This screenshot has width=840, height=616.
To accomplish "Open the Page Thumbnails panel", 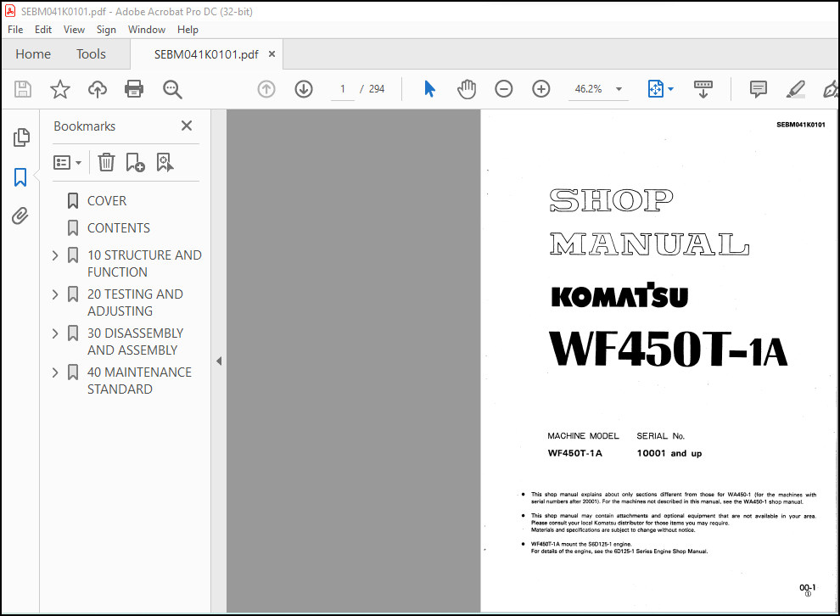I will coord(21,137).
